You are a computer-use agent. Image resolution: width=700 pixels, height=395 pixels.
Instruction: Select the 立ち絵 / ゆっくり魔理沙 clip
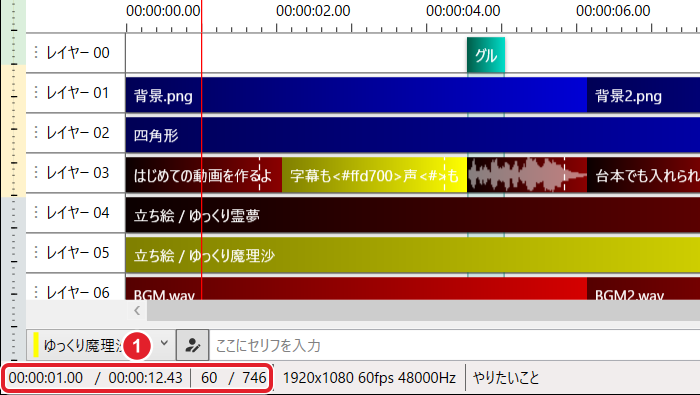413,255
